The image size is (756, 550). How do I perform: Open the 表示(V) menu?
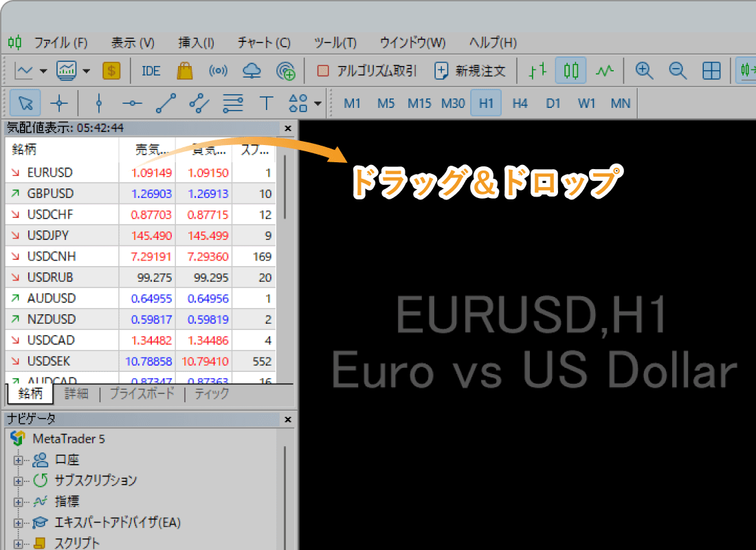click(x=133, y=43)
